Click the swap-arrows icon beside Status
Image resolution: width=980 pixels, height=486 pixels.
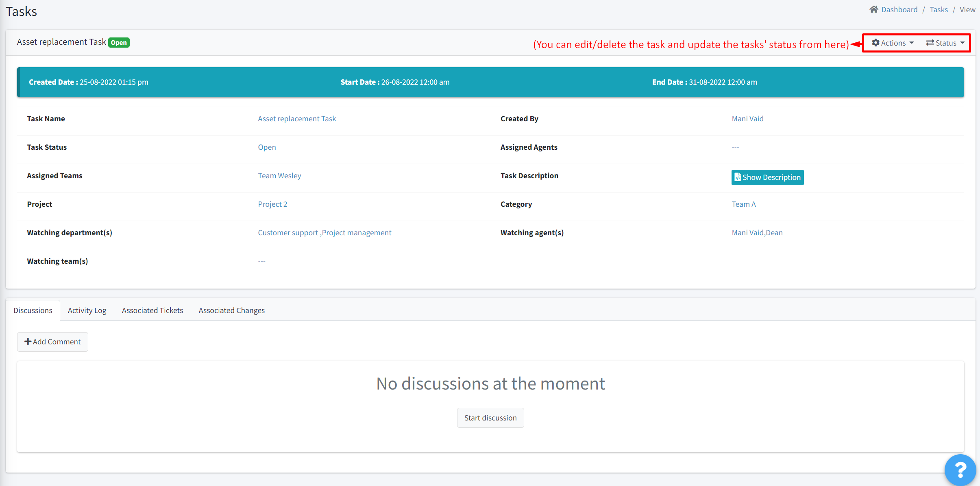tap(930, 43)
